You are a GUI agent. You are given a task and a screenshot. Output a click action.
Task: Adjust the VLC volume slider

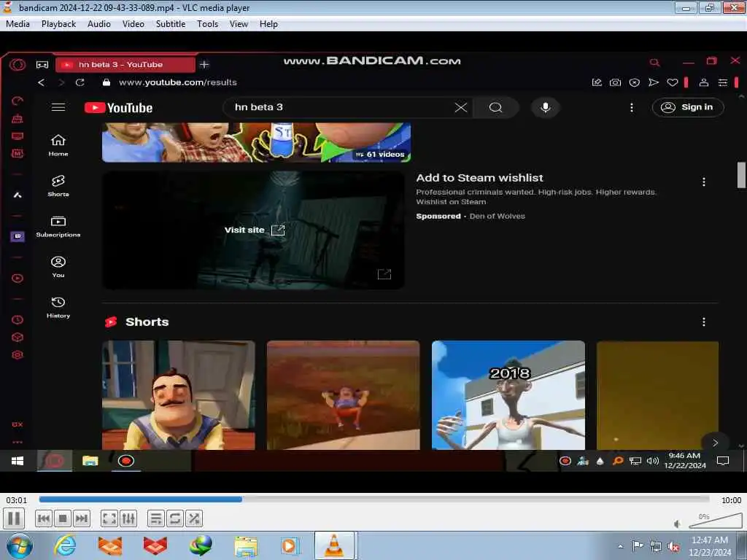715,521
